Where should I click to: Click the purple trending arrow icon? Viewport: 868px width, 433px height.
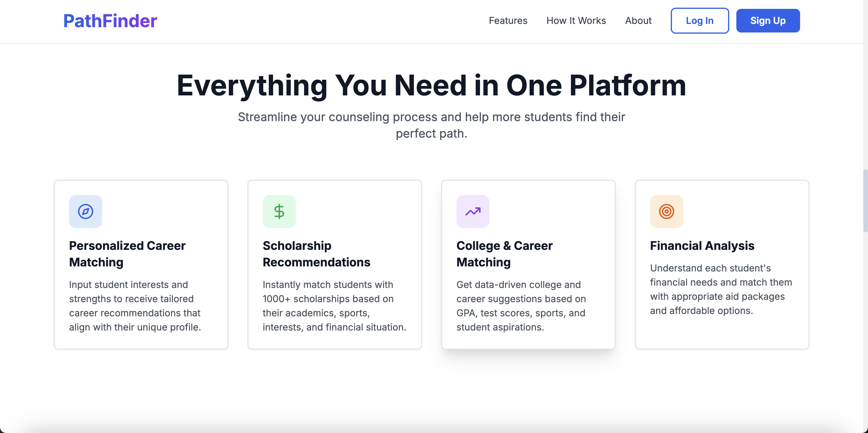(473, 211)
